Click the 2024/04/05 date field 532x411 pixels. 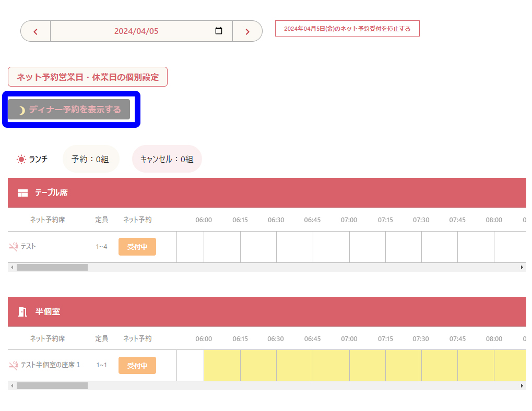(x=136, y=31)
